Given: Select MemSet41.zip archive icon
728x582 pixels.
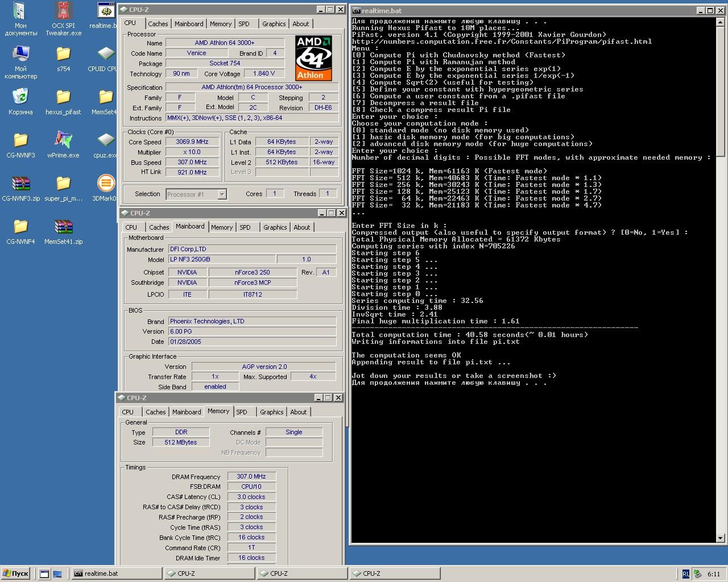Looking at the screenshot, I should pyautogui.click(x=63, y=231).
